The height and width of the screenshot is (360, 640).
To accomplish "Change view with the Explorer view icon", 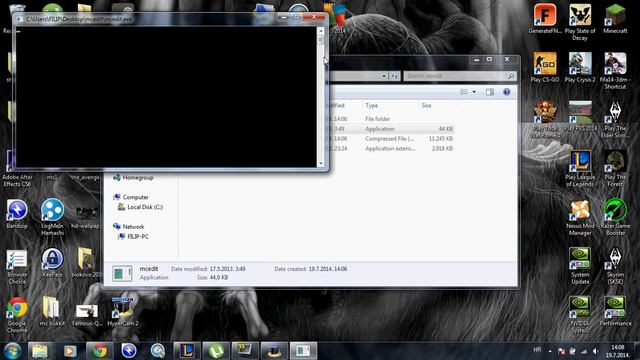I will 464,92.
